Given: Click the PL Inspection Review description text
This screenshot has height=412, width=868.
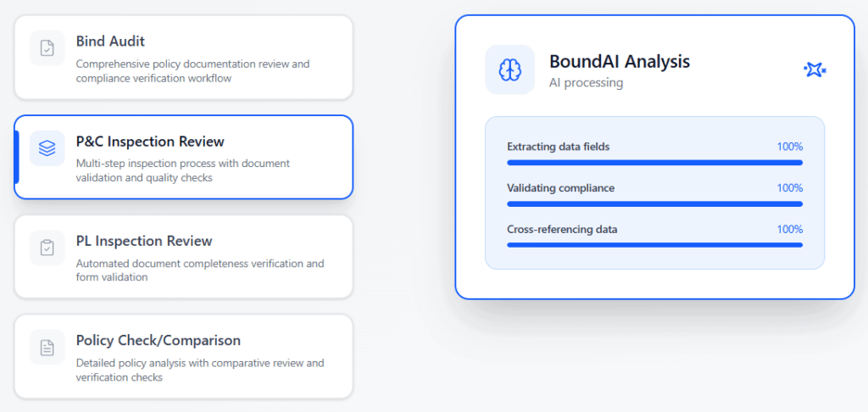Looking at the screenshot, I should 199,270.
